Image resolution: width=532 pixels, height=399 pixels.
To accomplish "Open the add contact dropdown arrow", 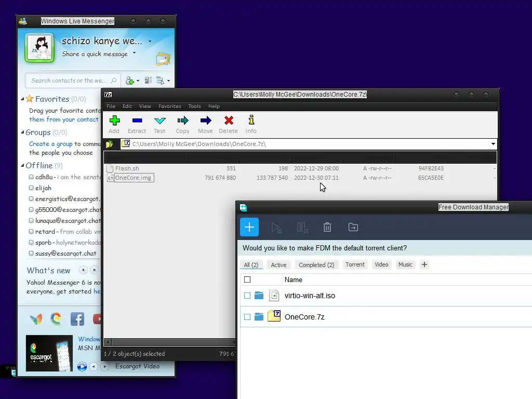I will (138, 81).
